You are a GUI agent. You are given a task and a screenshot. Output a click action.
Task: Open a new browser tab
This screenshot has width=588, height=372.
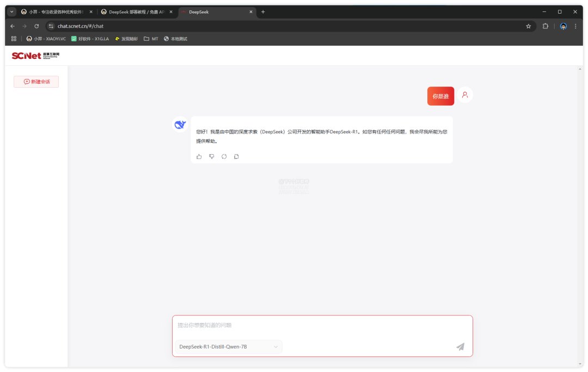click(x=263, y=12)
